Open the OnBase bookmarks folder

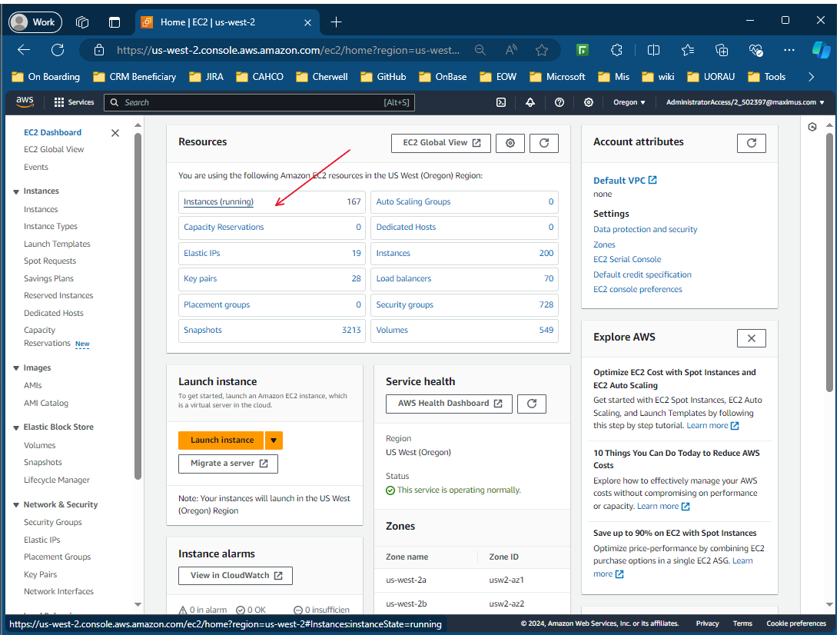tap(443, 77)
